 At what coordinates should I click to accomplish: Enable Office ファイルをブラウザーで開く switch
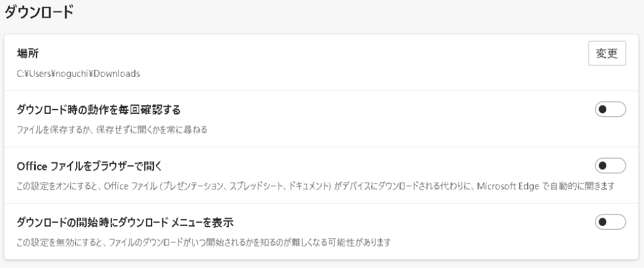pos(610,165)
